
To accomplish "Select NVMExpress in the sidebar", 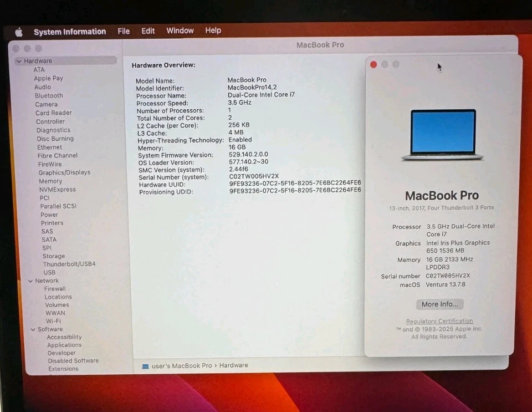I will [x=58, y=190].
